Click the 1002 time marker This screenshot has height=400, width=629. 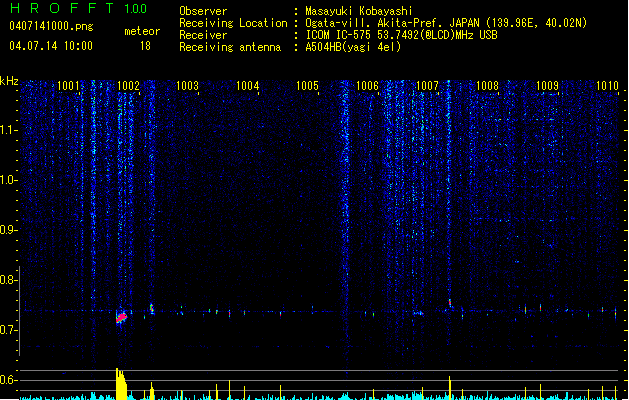point(128,86)
